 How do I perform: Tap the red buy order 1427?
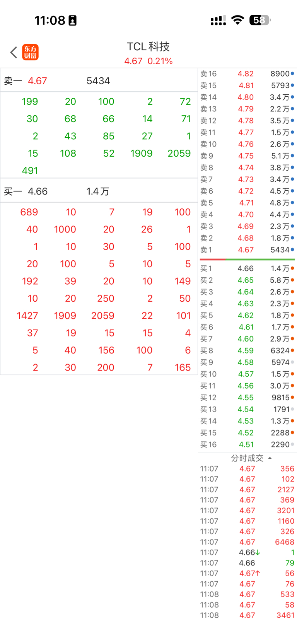pyautogui.click(x=27, y=316)
